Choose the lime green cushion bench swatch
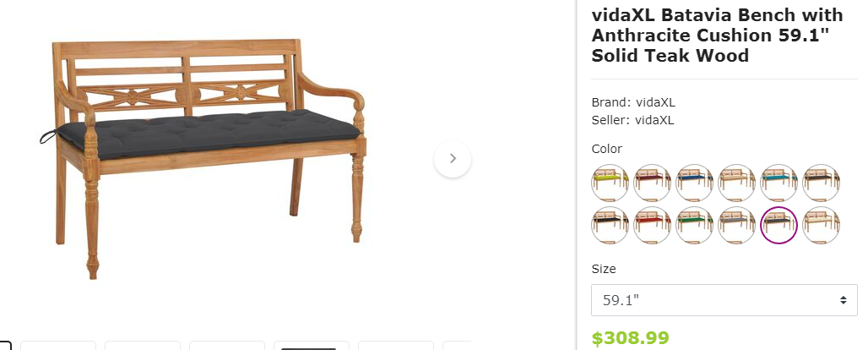Image resolution: width=868 pixels, height=350 pixels. pyautogui.click(x=610, y=183)
